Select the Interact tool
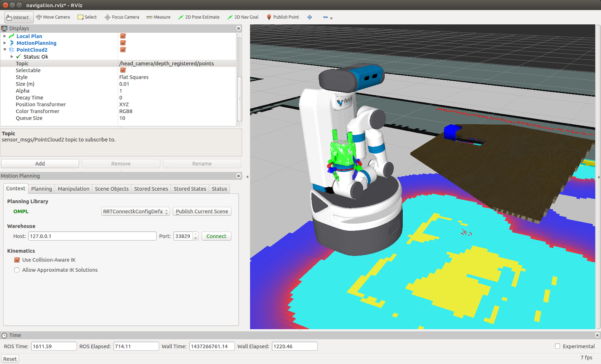 tap(18, 17)
